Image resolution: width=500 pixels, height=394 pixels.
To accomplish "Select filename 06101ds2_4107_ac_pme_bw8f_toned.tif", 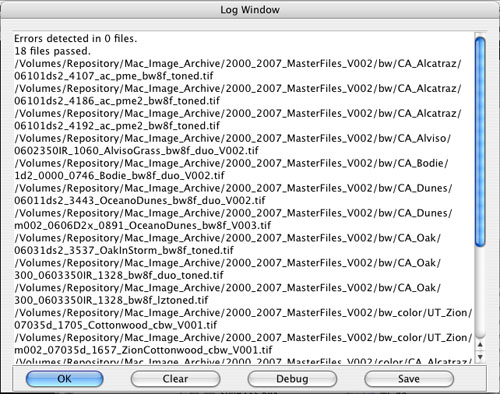I will coord(114,76).
